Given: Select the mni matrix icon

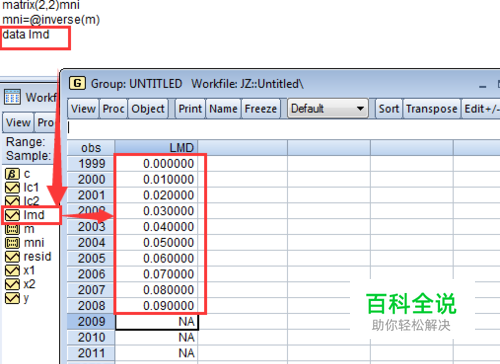Looking at the screenshot, I should (12, 243).
